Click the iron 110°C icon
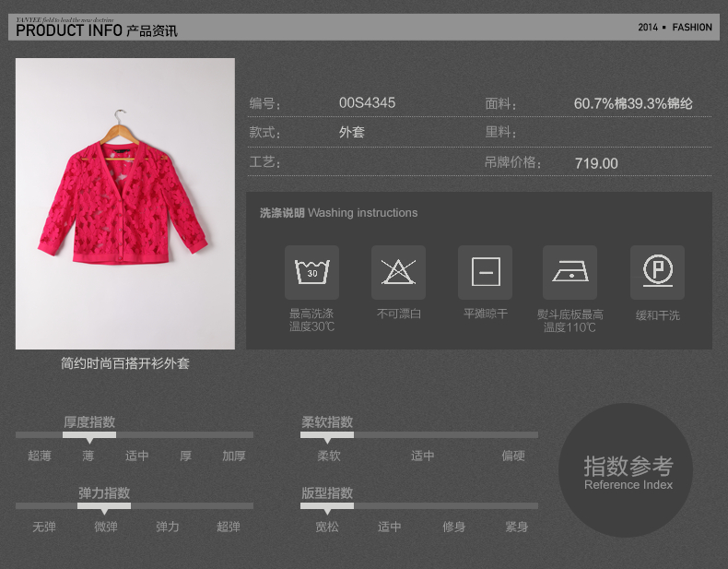The width and height of the screenshot is (728, 569). (x=569, y=272)
